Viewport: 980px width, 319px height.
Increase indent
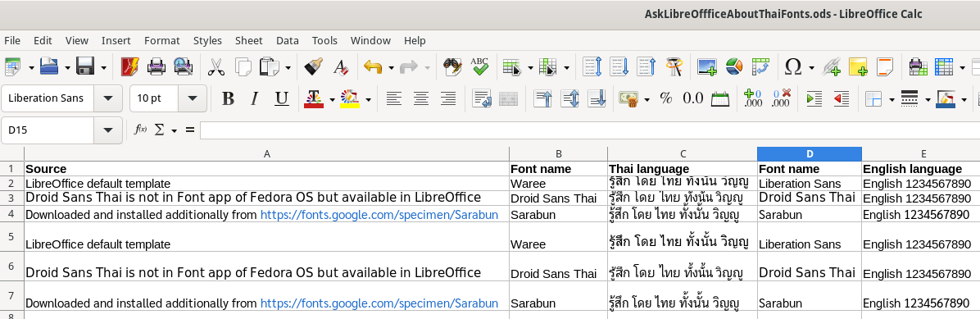(814, 98)
